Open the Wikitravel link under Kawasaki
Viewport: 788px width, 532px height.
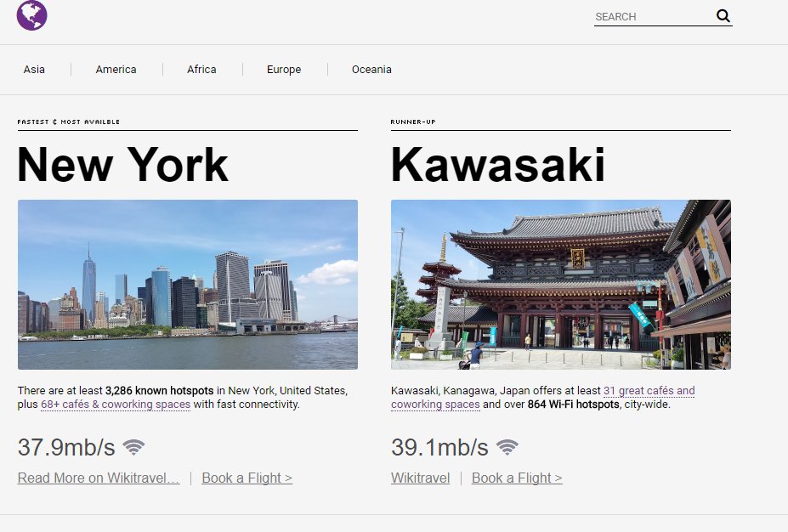420,478
